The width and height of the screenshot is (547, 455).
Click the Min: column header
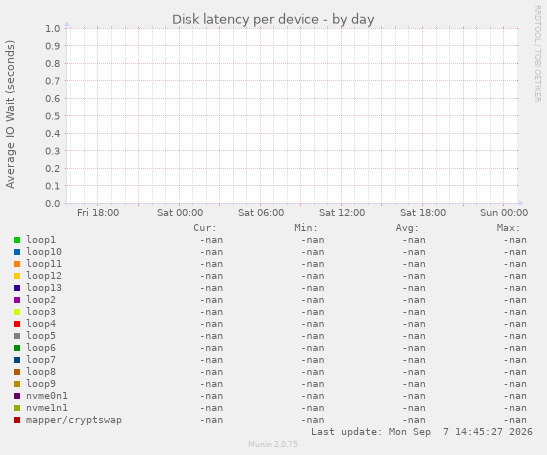tap(306, 228)
